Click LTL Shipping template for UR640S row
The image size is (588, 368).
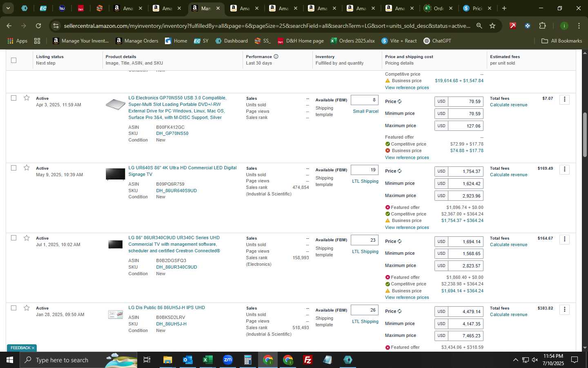[365, 181]
